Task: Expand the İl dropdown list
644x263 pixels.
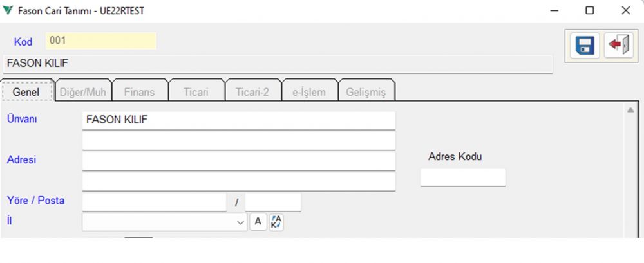Action: [x=241, y=222]
